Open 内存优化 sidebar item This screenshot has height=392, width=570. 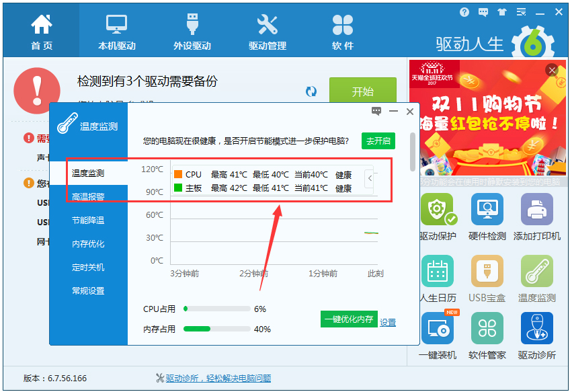[x=88, y=243]
